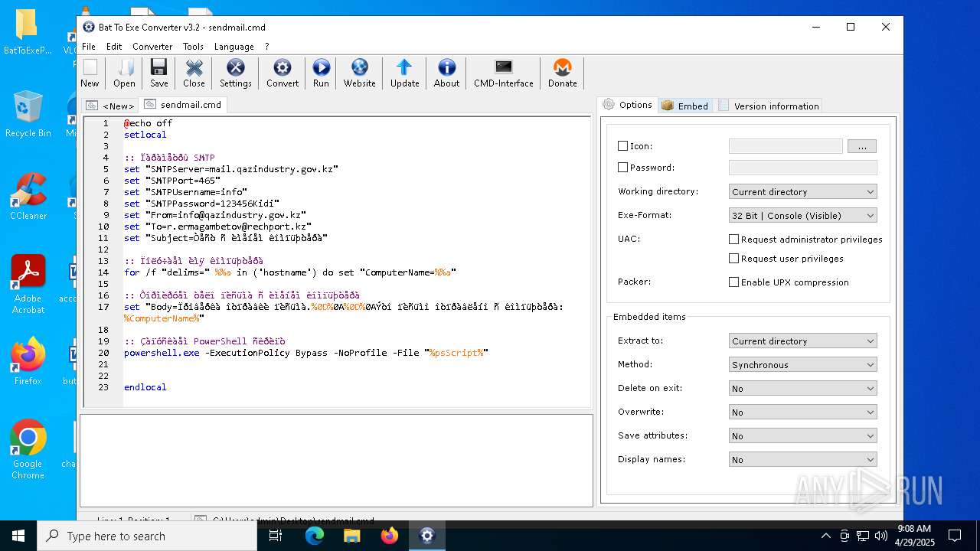Expand the Extract to dropdown
The height and width of the screenshot is (551, 980).
tap(802, 341)
